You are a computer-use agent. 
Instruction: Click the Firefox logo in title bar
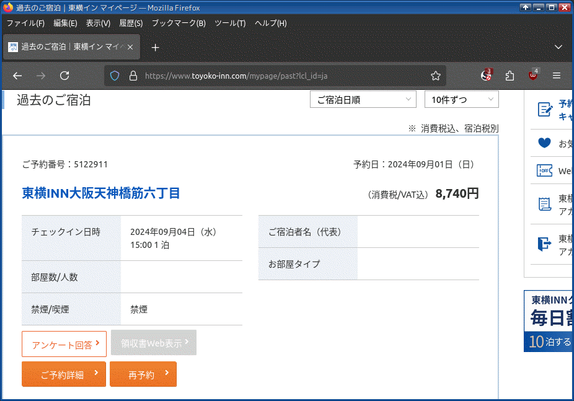coord(8,7)
